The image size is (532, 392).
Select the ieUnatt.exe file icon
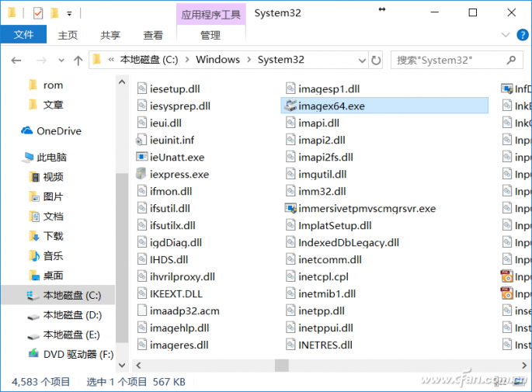(x=142, y=157)
